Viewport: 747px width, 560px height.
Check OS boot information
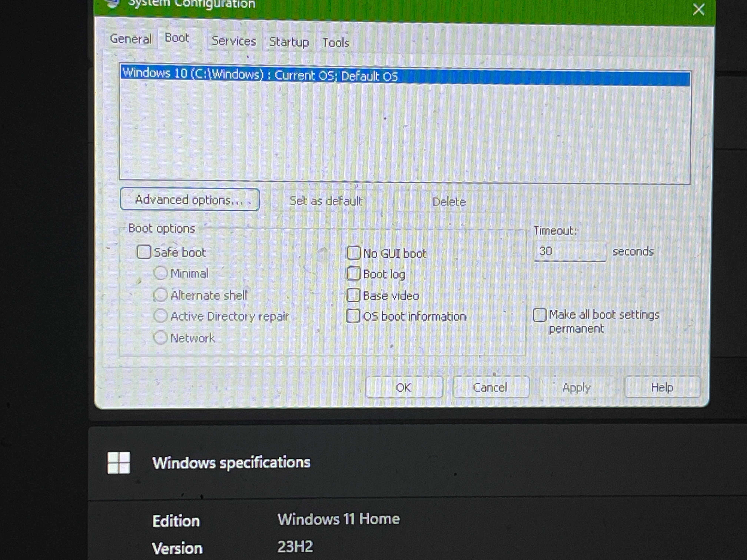tap(353, 316)
